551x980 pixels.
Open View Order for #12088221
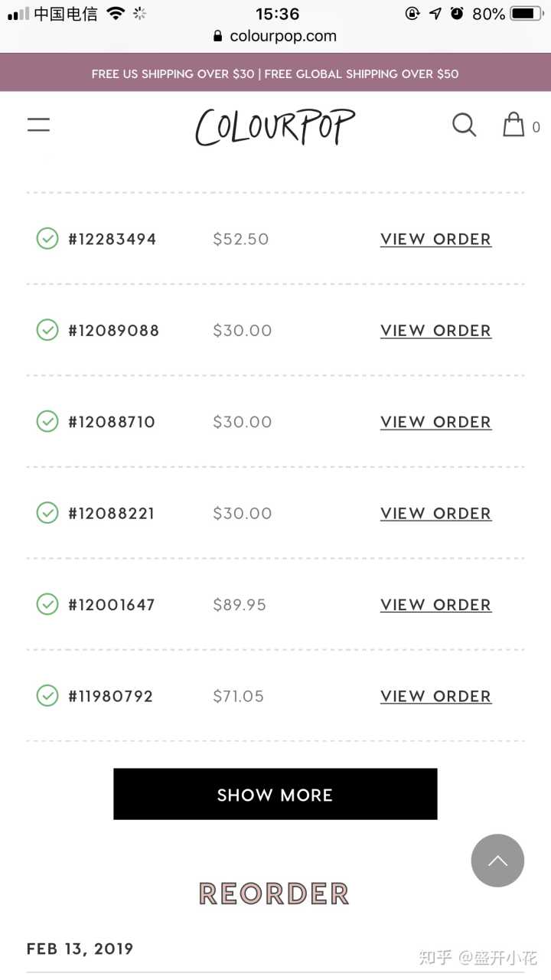point(435,514)
